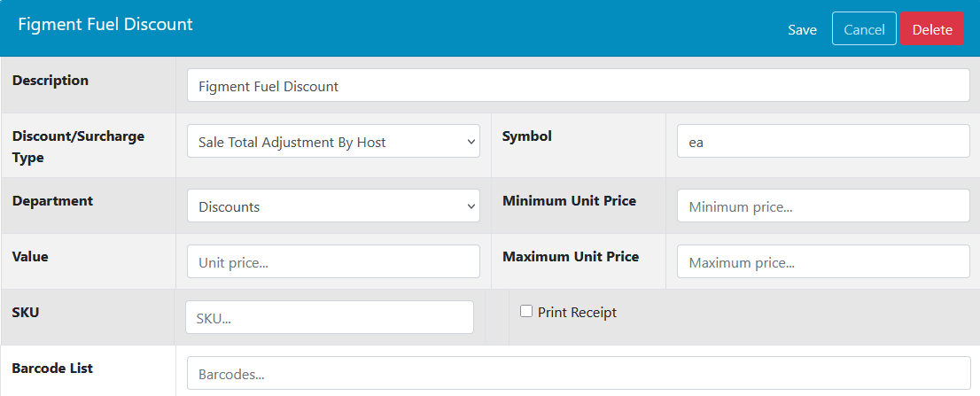Click the Minimum Unit Price label
Screen dimensions: 980x396
[570, 201]
